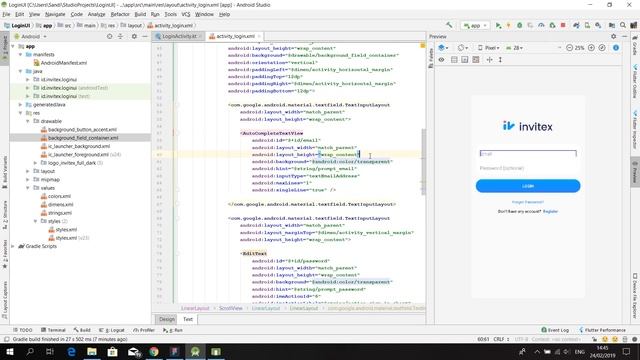Select background_button_accent.xml file
The image size is (640, 360).
click(78, 129)
